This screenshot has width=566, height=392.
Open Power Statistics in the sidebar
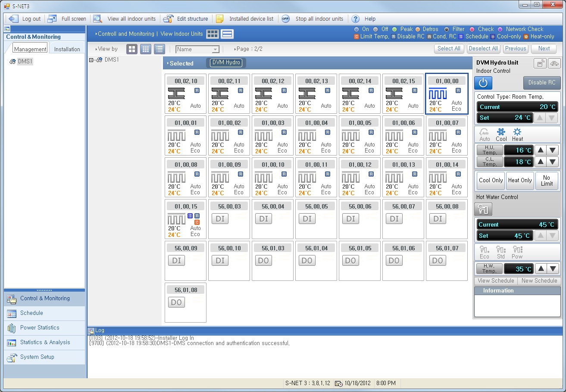40,328
